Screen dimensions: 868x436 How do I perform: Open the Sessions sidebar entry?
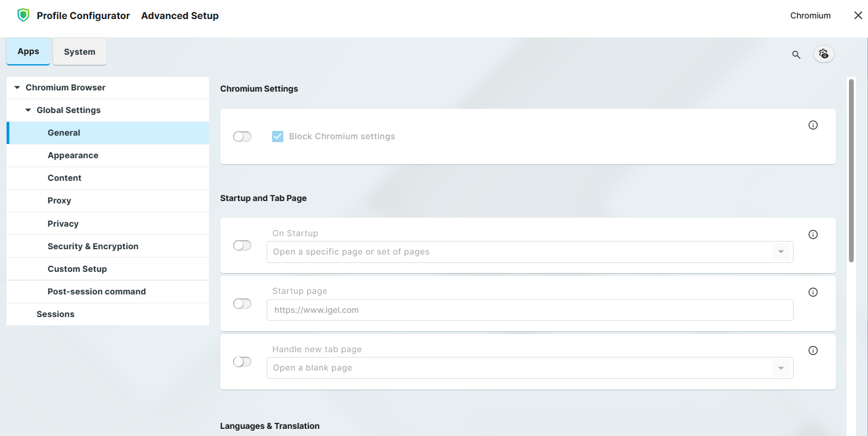coord(55,314)
